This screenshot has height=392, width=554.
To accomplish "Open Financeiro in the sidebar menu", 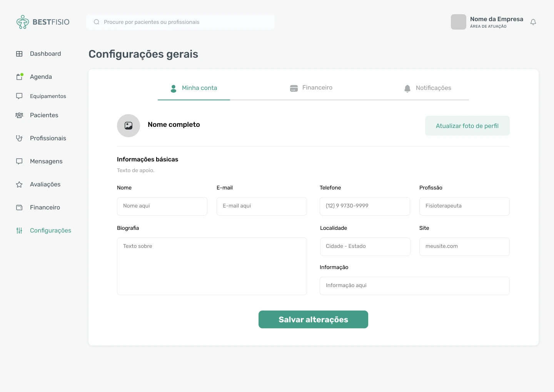I will [x=45, y=208].
